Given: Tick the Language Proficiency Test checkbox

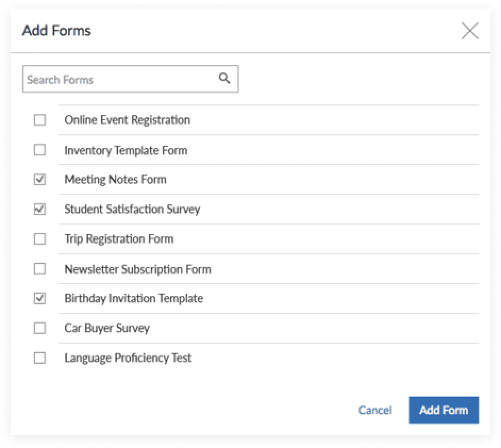Looking at the screenshot, I should (x=40, y=358).
